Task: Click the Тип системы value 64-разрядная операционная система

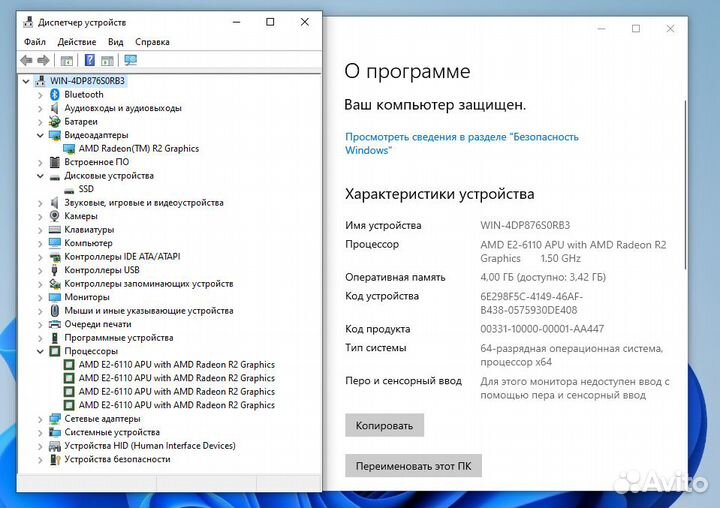Action: (572, 355)
